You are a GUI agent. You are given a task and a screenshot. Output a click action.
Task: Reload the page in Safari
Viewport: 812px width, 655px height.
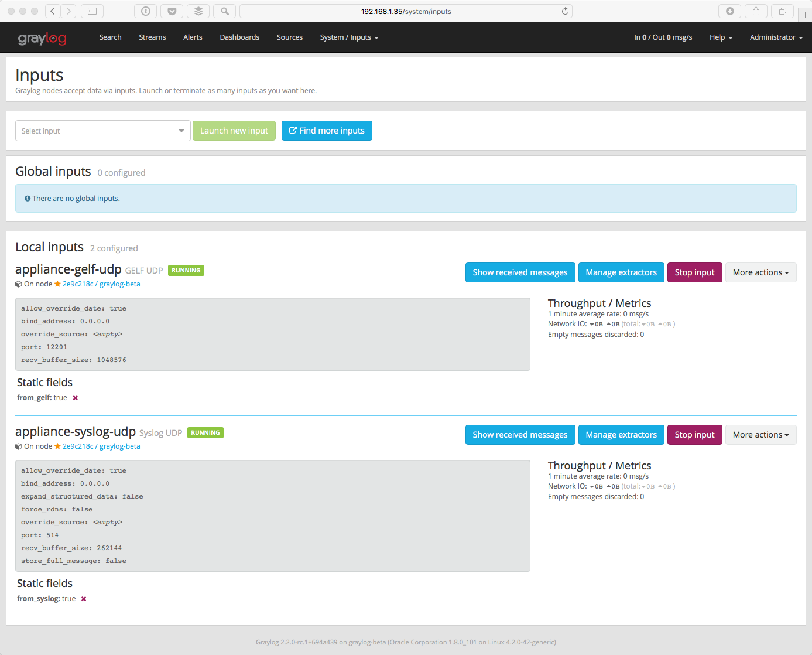click(x=565, y=11)
